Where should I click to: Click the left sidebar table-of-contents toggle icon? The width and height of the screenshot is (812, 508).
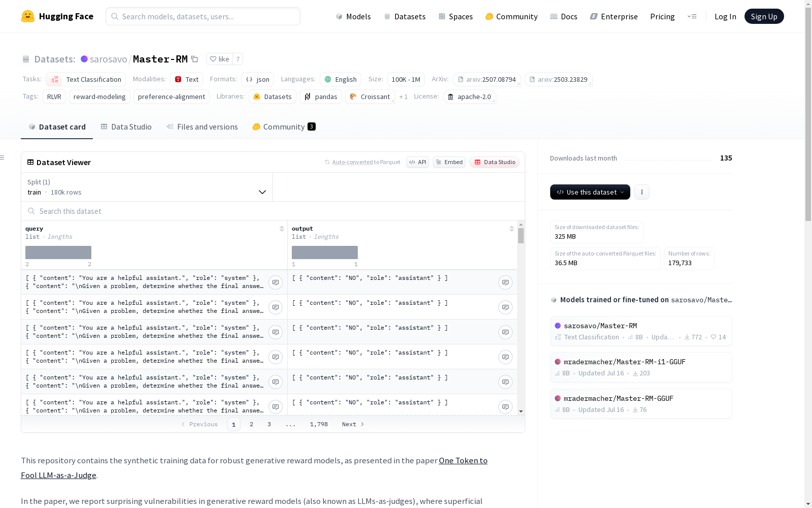3,157
